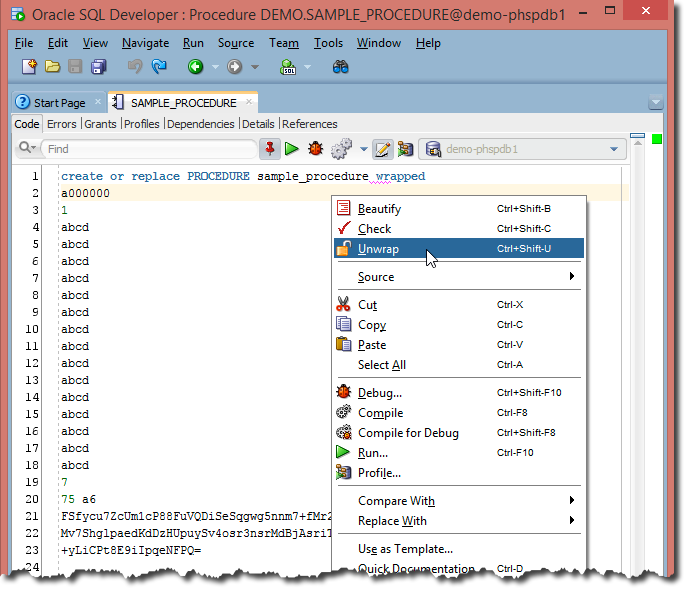Click the clipboard Paste icon in context menu
This screenshot has height=589, width=684.
[343, 344]
